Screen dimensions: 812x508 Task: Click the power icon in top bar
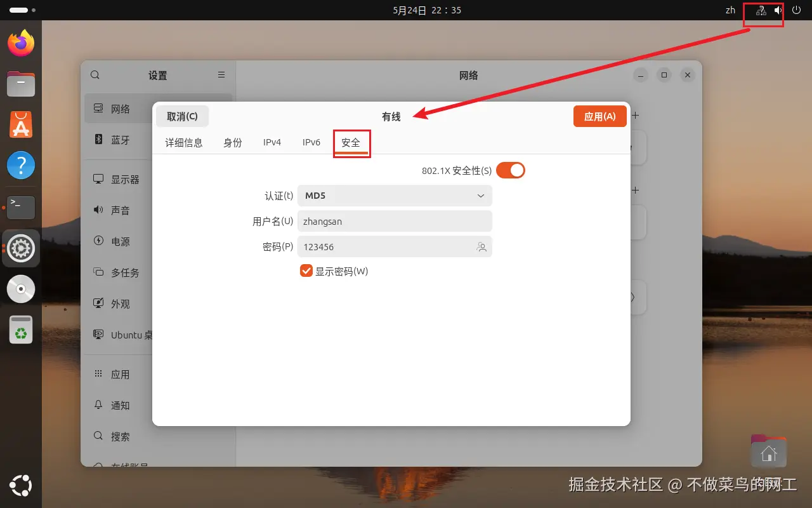pyautogui.click(x=797, y=10)
